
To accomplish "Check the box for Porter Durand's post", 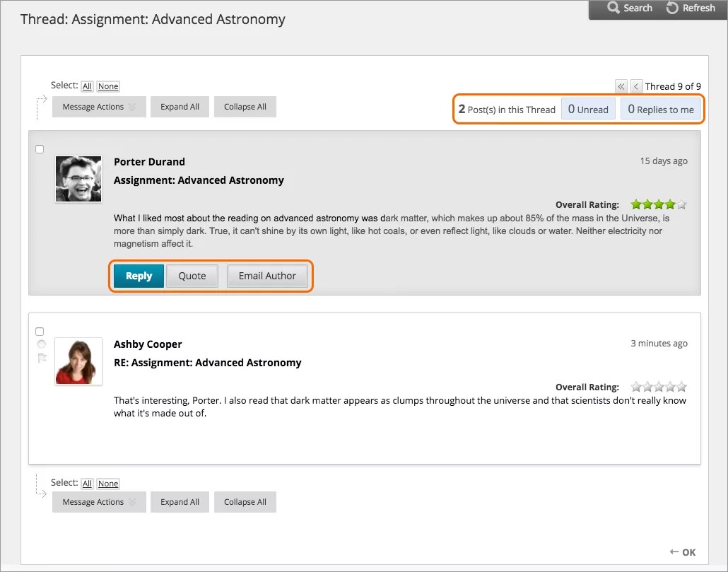I will [x=40, y=149].
